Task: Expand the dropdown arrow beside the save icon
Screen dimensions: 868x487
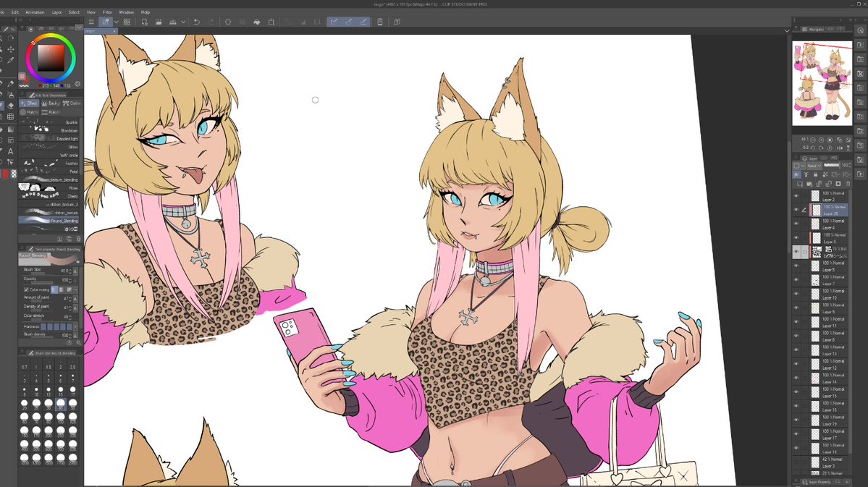Action: (x=182, y=22)
